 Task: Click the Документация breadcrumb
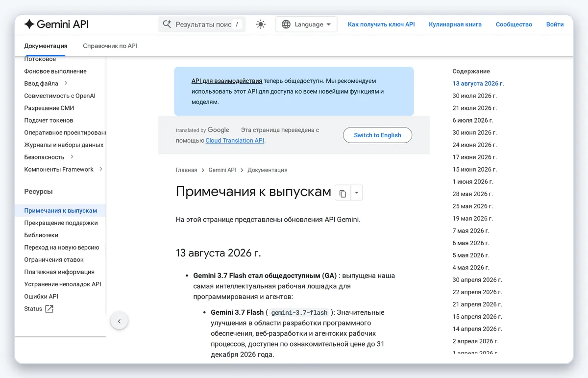(268, 170)
